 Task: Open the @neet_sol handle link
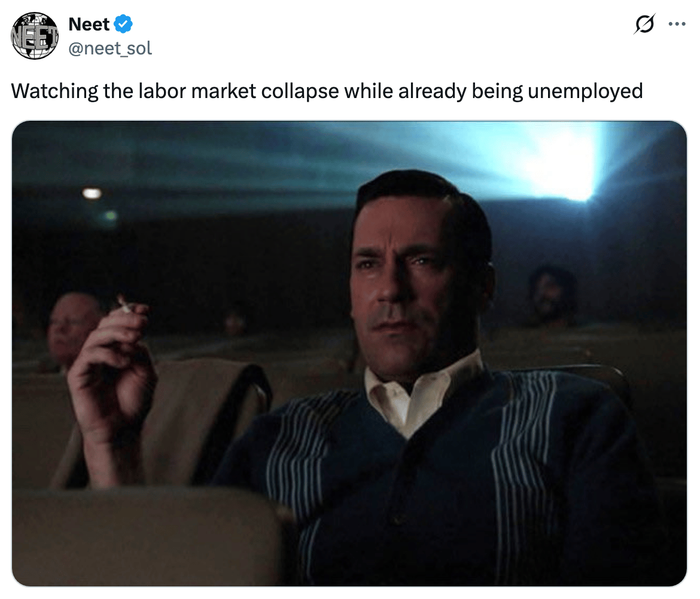[110, 48]
